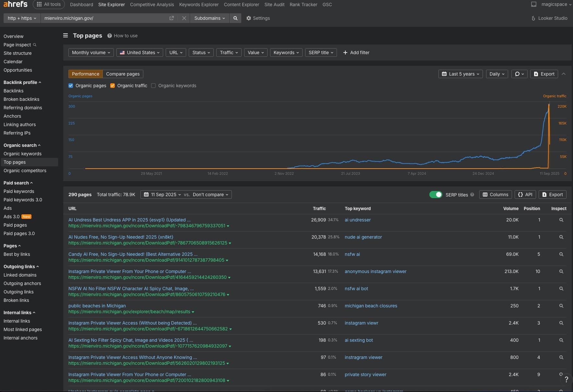The width and height of the screenshot is (573, 392).
Task: Open Keywords Explorer from the top menu
Action: click(199, 5)
